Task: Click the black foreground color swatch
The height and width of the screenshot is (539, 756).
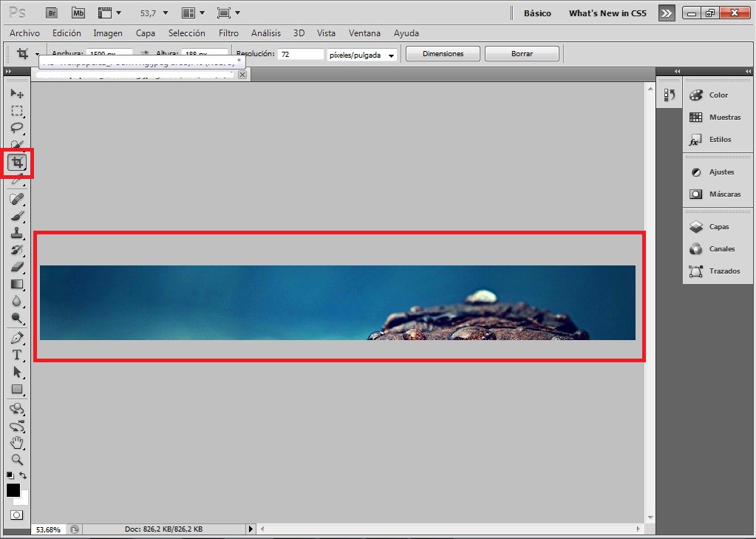Action: [13, 490]
